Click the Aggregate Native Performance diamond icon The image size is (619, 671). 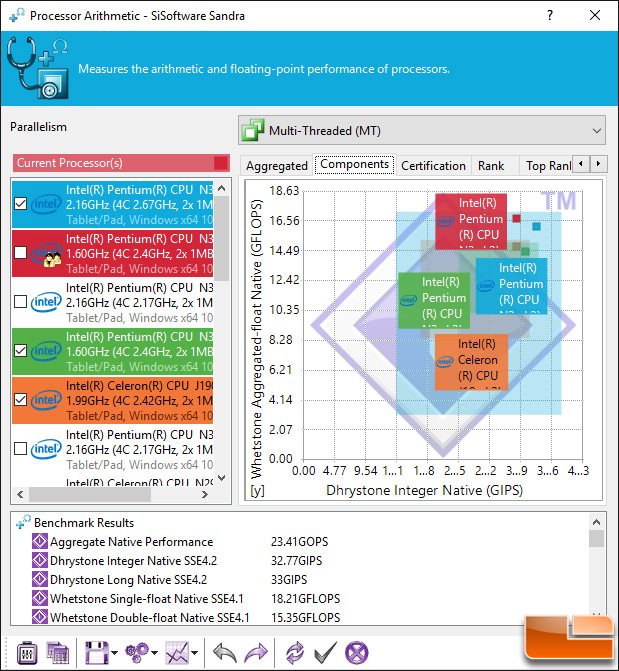click(x=40, y=541)
